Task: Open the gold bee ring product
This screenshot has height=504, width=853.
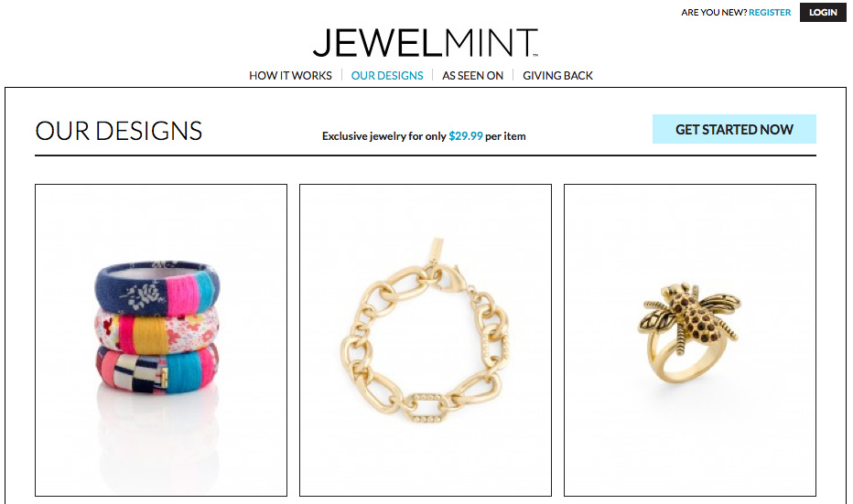Action: 690,339
